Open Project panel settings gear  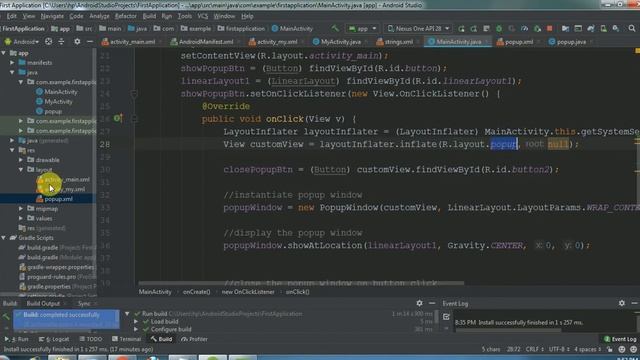[x=77, y=42]
